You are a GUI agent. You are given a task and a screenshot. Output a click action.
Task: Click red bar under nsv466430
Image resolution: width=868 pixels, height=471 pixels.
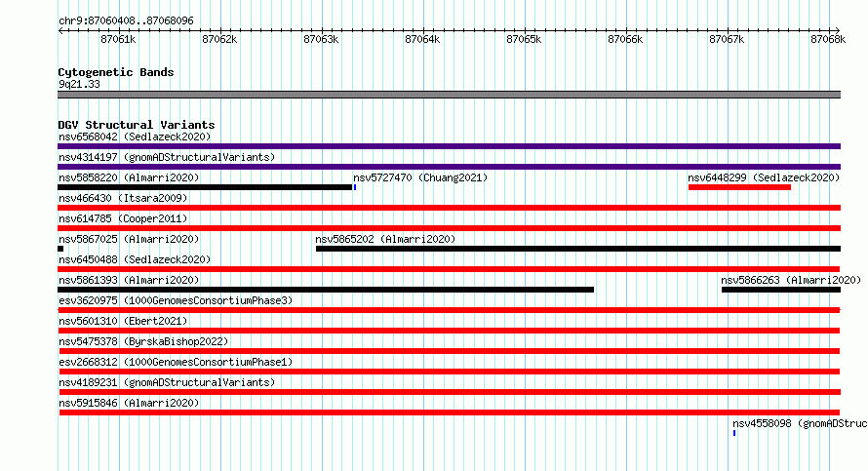tap(449, 208)
